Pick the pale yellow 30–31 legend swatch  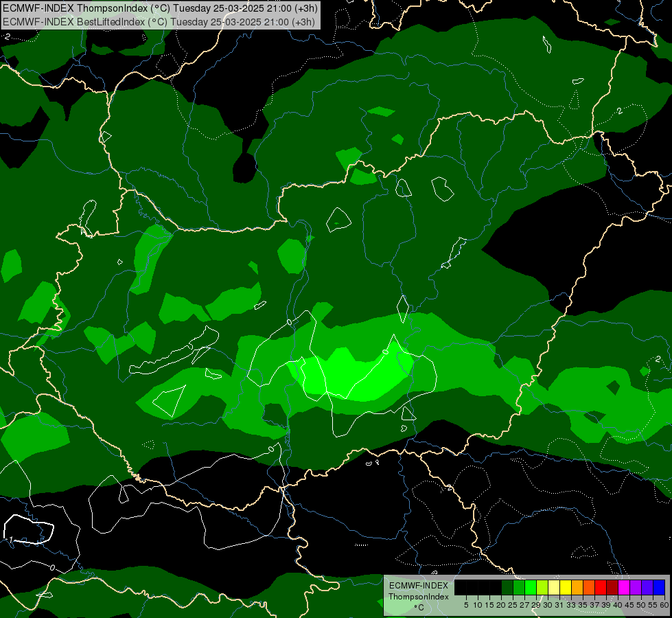pos(554,587)
